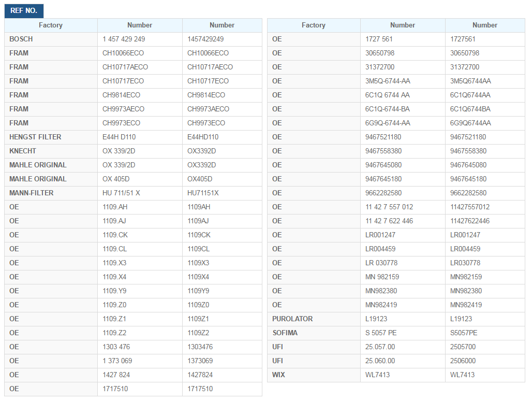This screenshot has width=532, height=400.
Task: Select number LR 030778
Action: coord(381,263)
